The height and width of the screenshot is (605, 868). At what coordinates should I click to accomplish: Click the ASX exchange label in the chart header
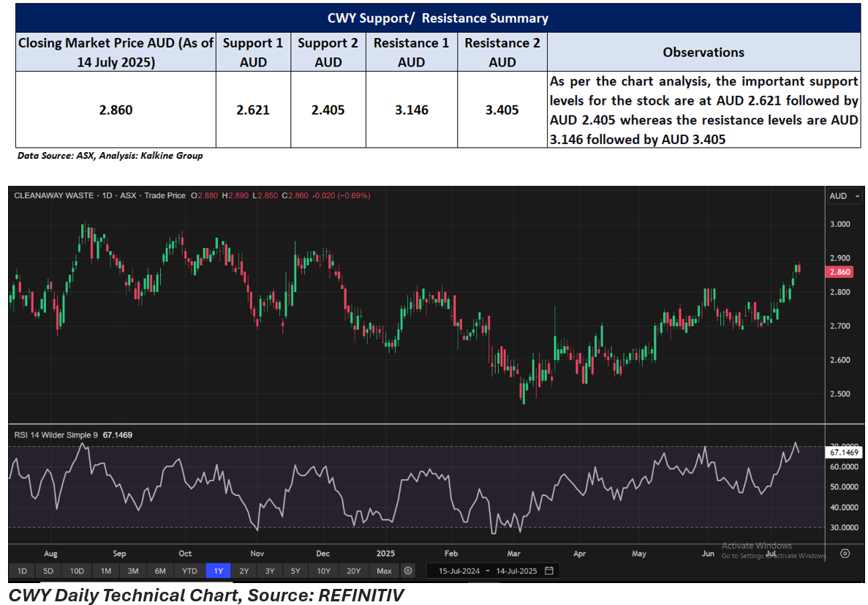pyautogui.click(x=127, y=195)
